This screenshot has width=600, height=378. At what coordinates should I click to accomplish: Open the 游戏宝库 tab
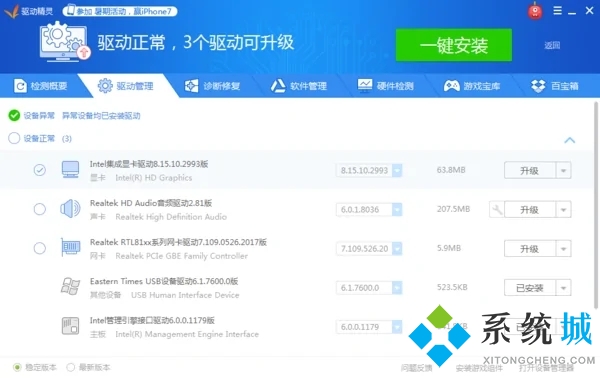[x=472, y=86]
